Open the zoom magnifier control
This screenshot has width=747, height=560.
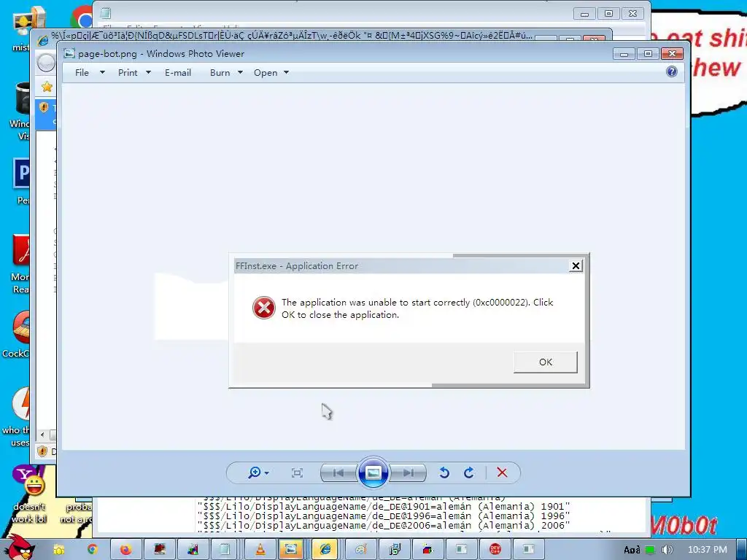[x=255, y=472]
